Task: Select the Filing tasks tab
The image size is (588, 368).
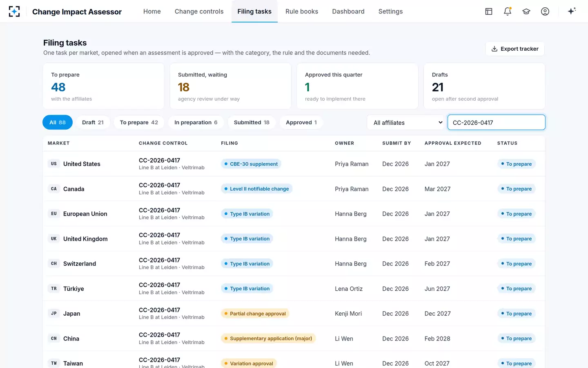Action: coord(254,11)
